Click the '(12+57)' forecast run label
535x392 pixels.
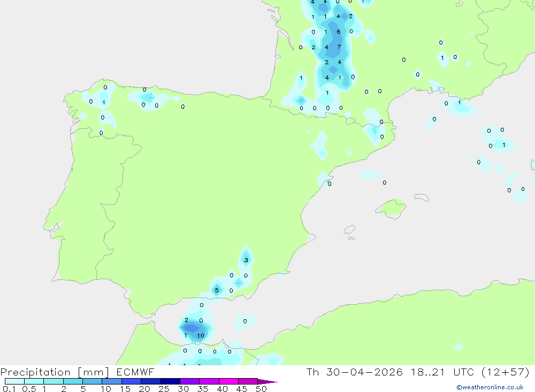[x=506, y=372]
